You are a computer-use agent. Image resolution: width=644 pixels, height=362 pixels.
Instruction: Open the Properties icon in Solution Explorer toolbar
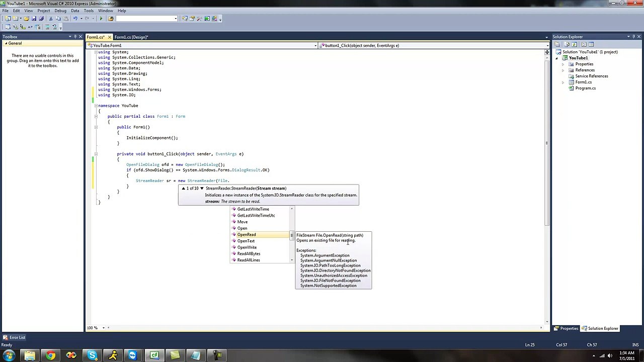(557, 44)
